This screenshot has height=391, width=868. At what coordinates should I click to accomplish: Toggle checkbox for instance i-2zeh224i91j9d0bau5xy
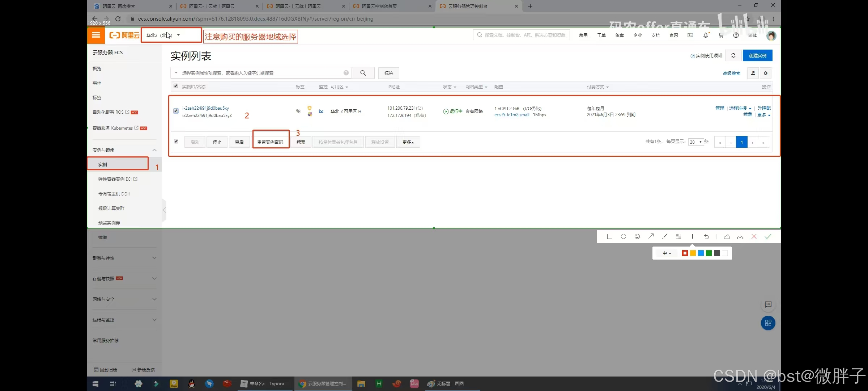tap(176, 111)
